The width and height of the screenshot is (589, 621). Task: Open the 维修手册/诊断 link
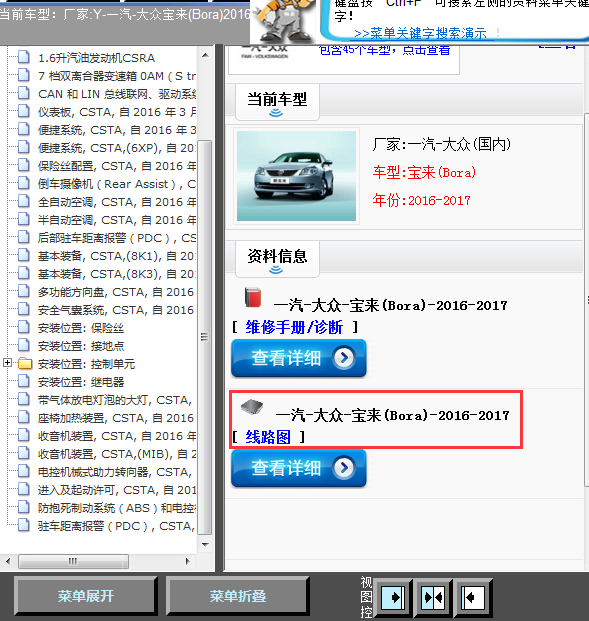pyautogui.click(x=294, y=327)
